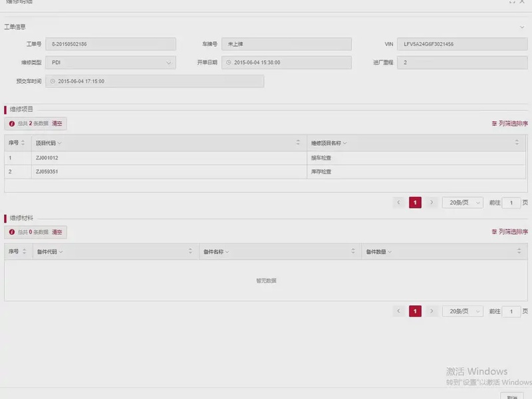532x399 pixels.
Task: Click sort arrows on 备件数量 column
Action: 519,252
